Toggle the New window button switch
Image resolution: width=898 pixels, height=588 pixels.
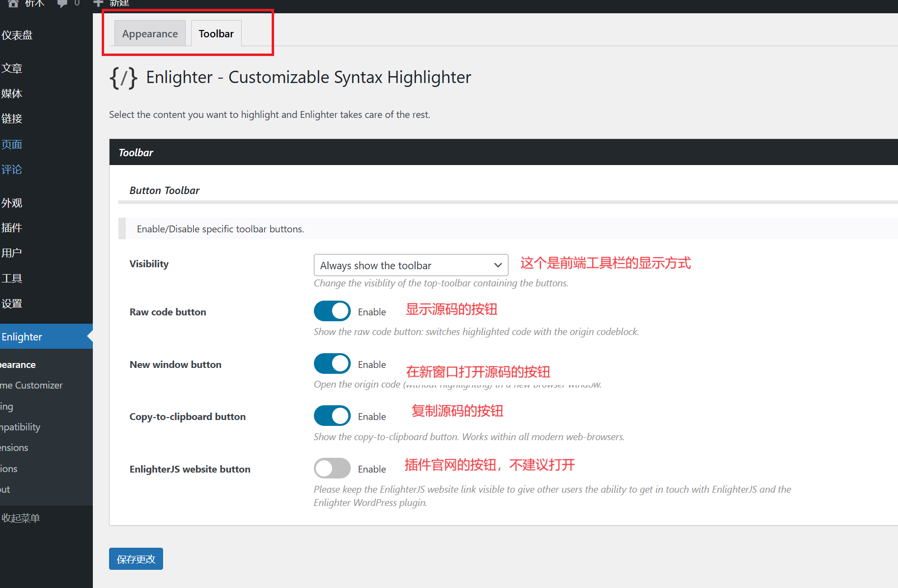tap(332, 364)
